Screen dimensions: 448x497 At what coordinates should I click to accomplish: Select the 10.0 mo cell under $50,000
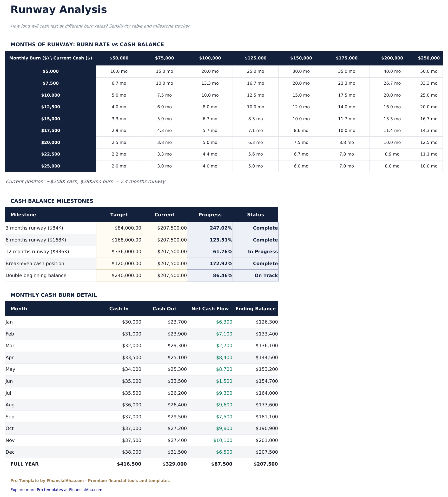[x=119, y=71]
